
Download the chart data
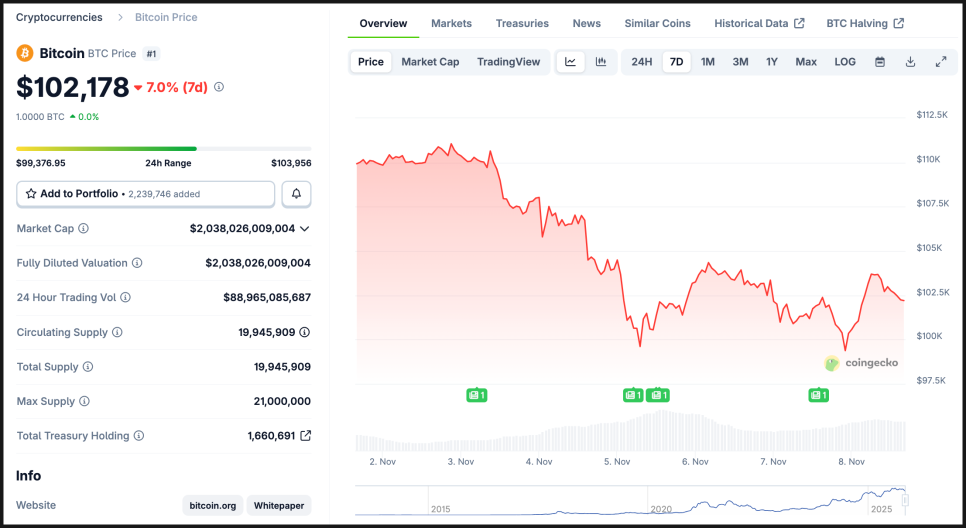(x=910, y=62)
